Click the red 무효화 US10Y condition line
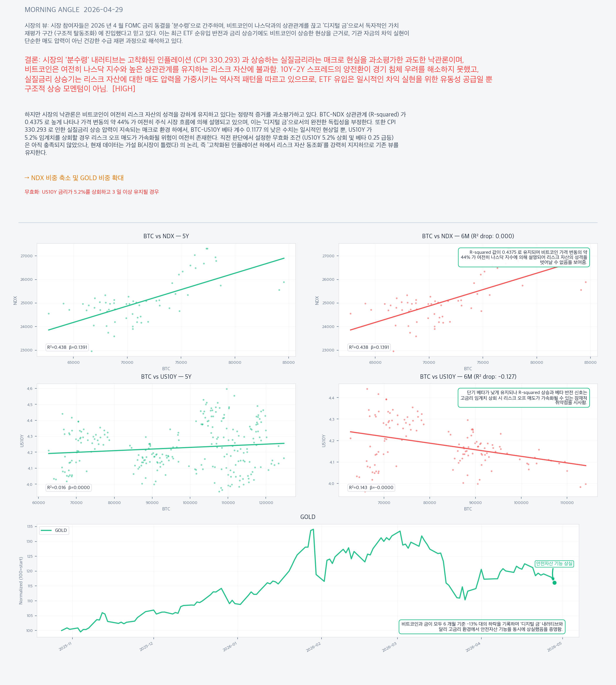The height and width of the screenshot is (685, 616). coord(92,192)
